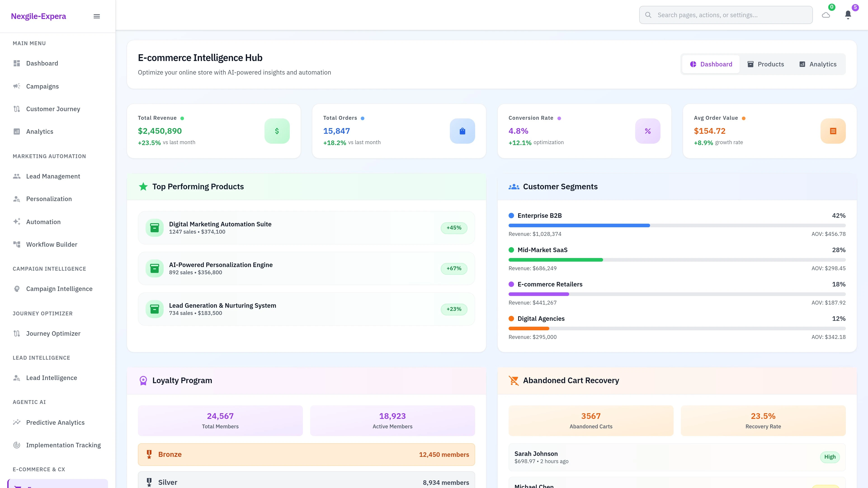Toggle the sidebar hamburger menu
Screen dimensions: 868x488
click(x=97, y=16)
